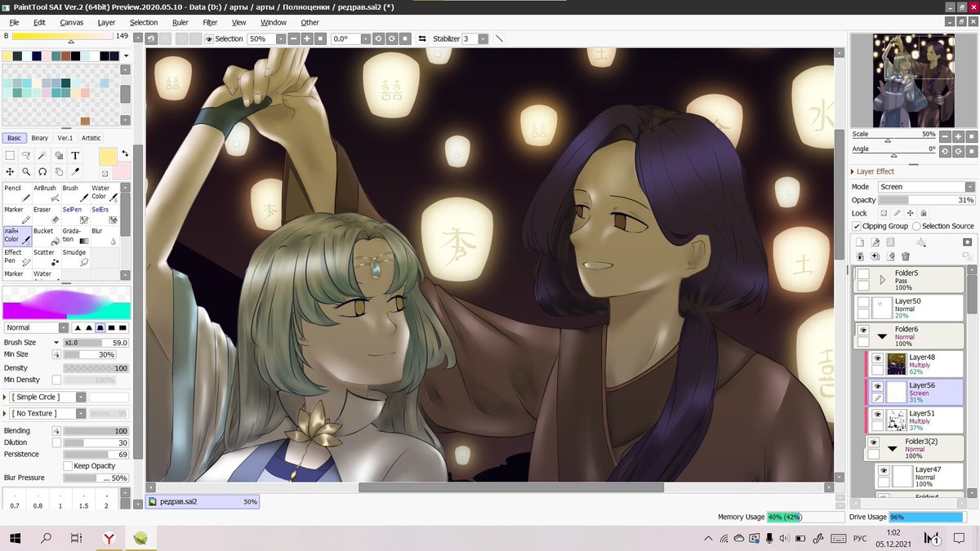Select the Magic Wand tool
Viewport: 980px width, 551px height.
42,155
